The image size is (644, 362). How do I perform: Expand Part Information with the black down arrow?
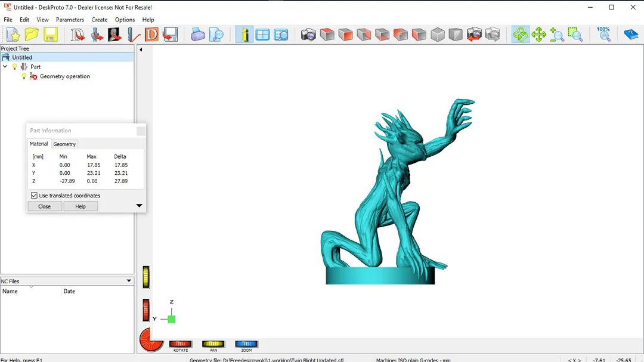click(139, 206)
